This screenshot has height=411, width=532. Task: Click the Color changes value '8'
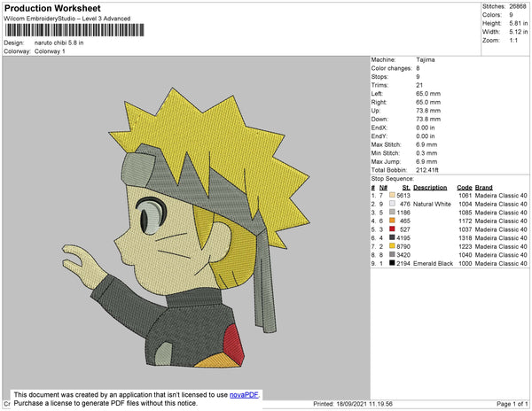[418, 68]
